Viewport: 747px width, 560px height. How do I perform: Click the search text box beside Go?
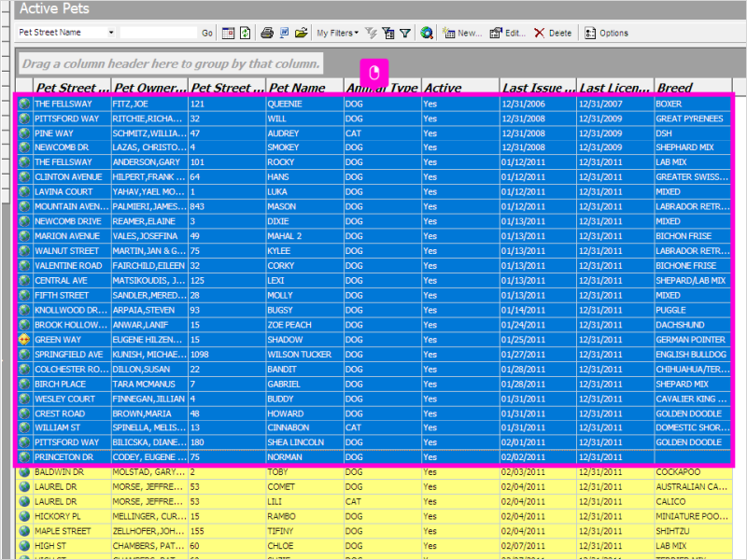tap(159, 33)
